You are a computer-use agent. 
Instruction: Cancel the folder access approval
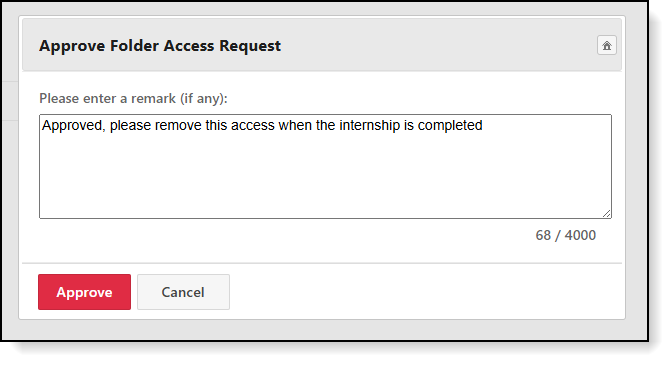point(183,292)
